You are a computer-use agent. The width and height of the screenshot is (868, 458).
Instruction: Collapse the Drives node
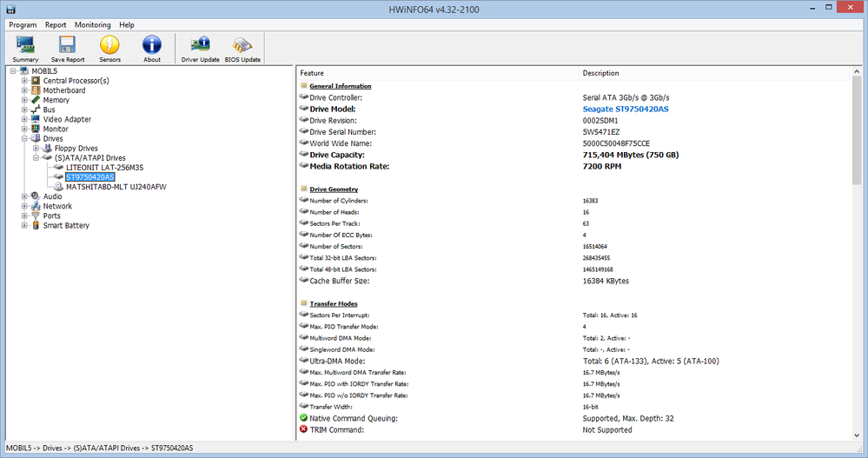click(x=24, y=138)
